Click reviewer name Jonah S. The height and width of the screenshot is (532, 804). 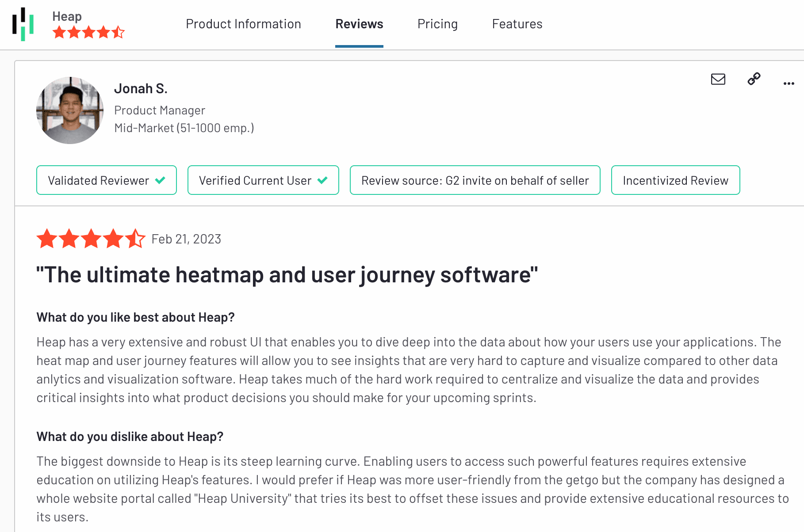point(141,88)
